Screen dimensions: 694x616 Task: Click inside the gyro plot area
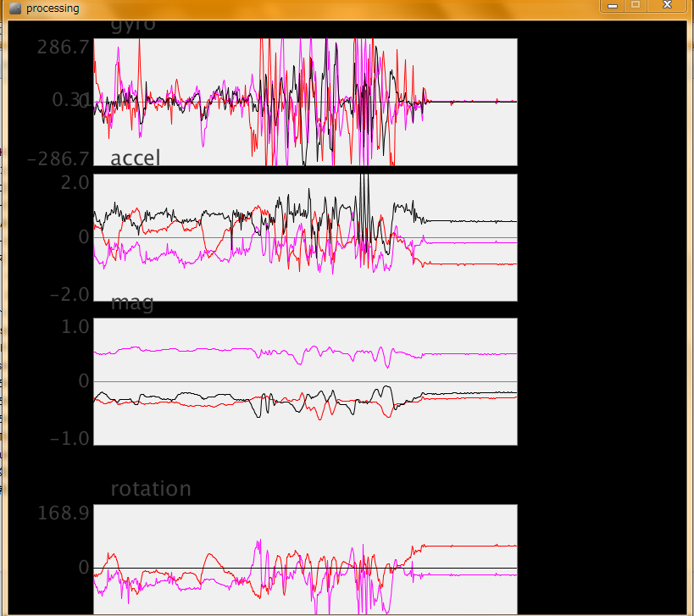coord(305,103)
